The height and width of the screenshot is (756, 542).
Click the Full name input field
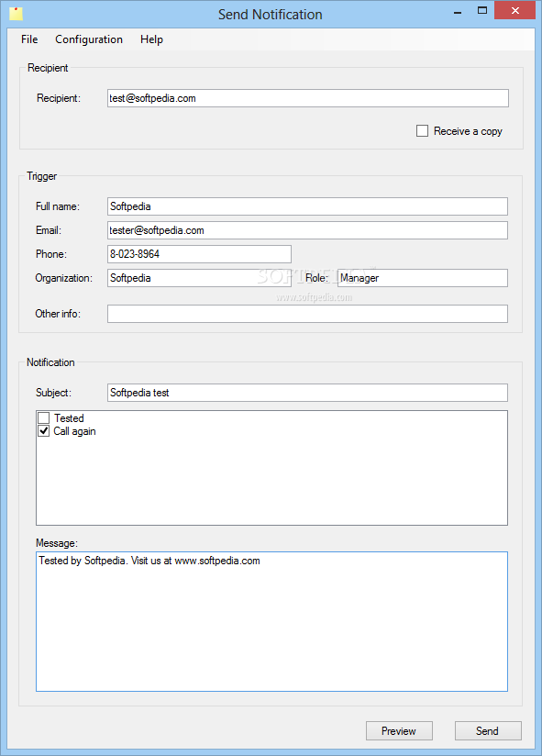307,206
